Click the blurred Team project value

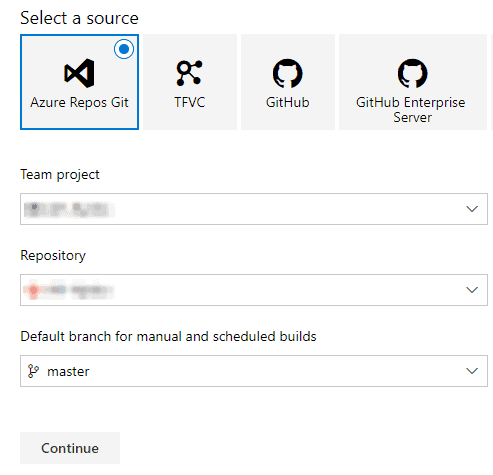click(69, 209)
